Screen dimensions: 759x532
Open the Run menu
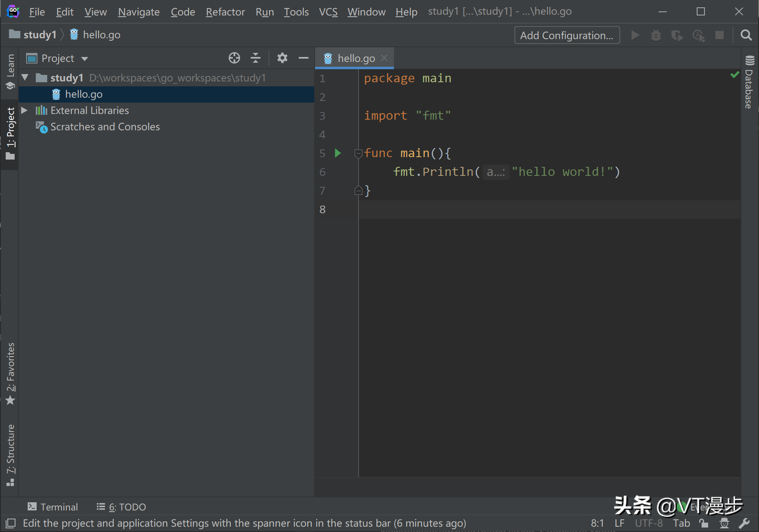pyautogui.click(x=265, y=12)
